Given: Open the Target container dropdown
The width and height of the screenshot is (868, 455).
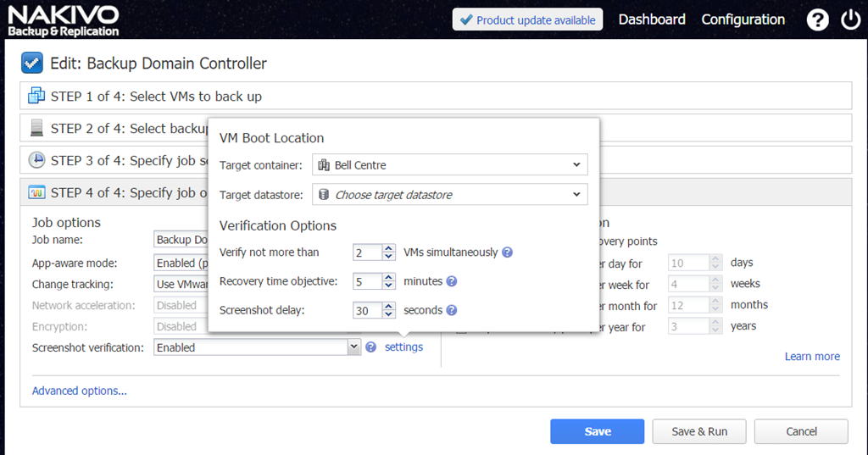Looking at the screenshot, I should point(449,164).
